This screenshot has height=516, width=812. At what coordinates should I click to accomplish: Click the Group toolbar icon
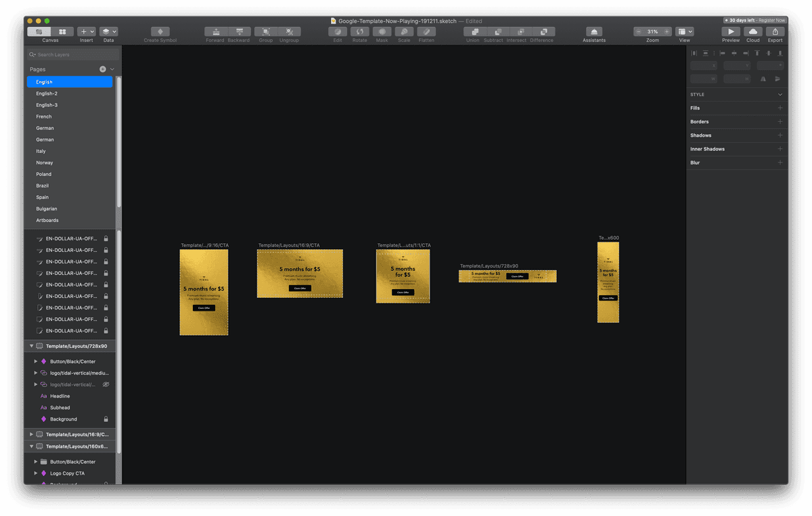[x=266, y=32]
